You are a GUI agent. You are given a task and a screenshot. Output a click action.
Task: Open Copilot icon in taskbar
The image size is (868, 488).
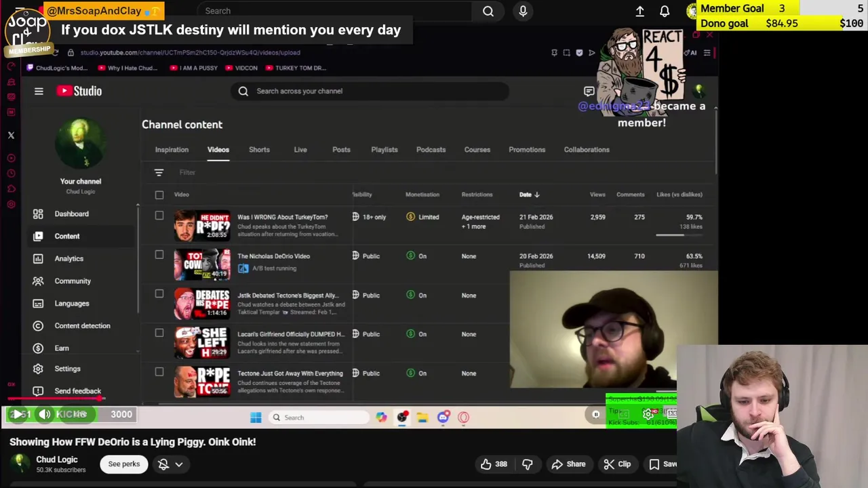[381, 418]
